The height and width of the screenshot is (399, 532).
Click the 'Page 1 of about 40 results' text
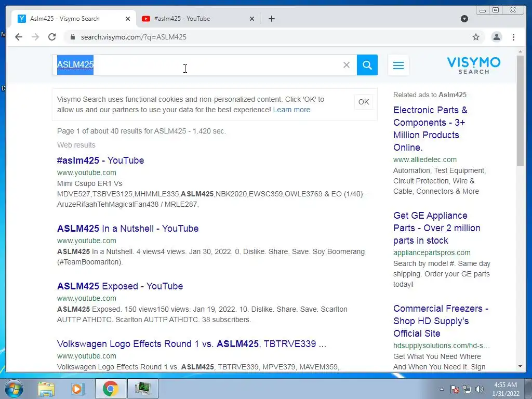tap(141, 131)
